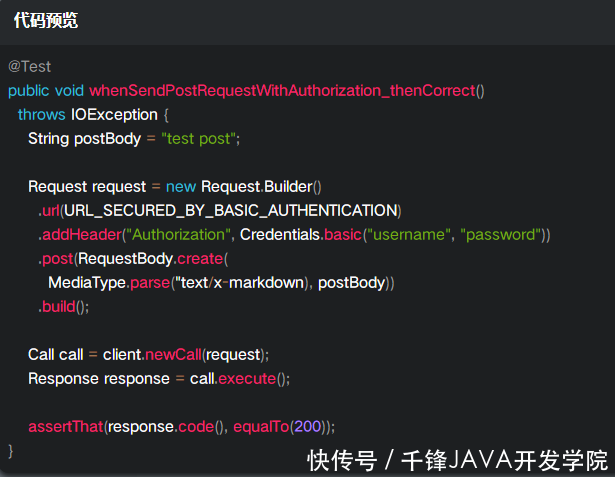Image resolution: width=615 pixels, height=477 pixels.
Task: Click the new keyword before Request.Builder
Action: [x=181, y=186]
